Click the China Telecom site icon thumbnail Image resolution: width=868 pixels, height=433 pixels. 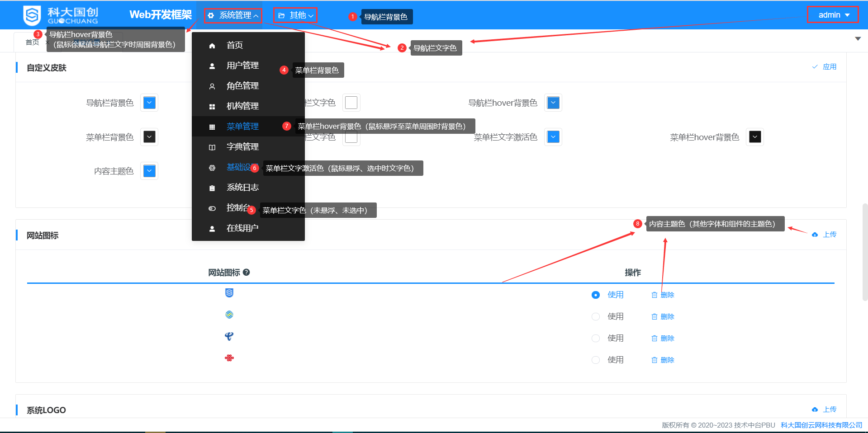pyautogui.click(x=229, y=336)
